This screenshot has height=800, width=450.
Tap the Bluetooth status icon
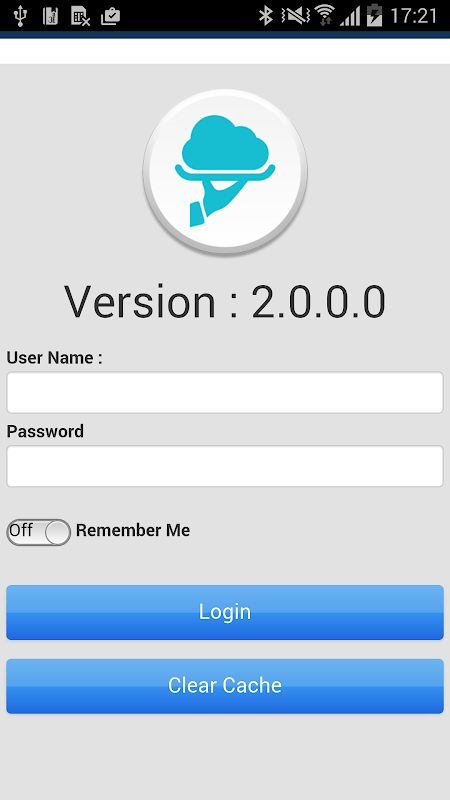[x=266, y=16]
